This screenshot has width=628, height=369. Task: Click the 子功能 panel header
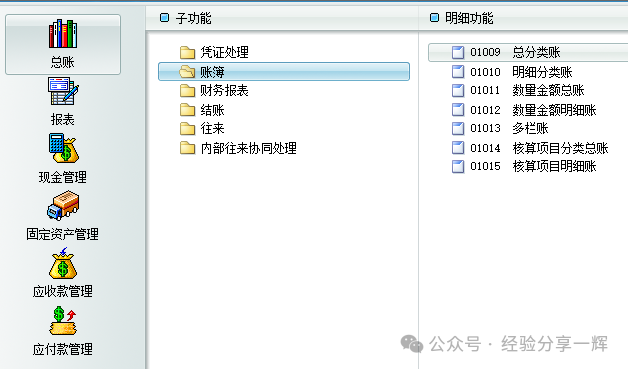193,18
